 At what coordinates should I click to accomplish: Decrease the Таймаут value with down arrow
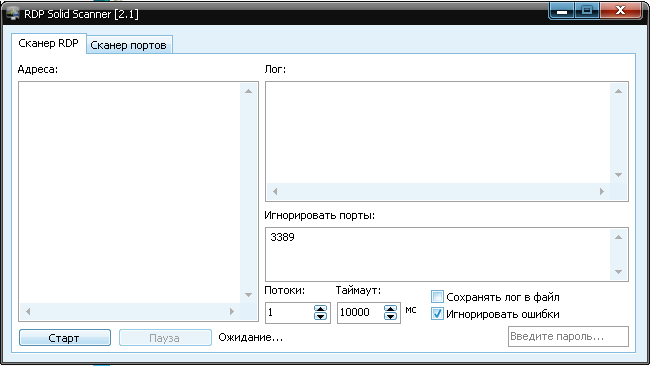point(390,316)
